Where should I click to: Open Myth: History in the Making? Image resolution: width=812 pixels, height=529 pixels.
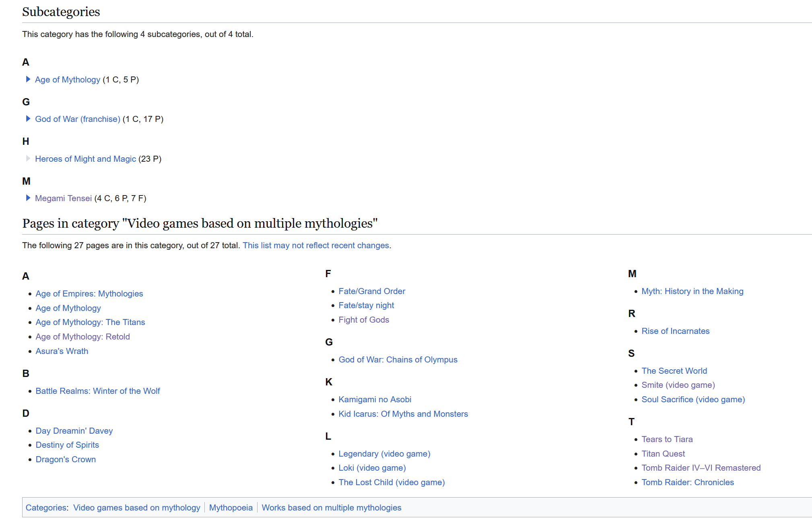(x=692, y=291)
